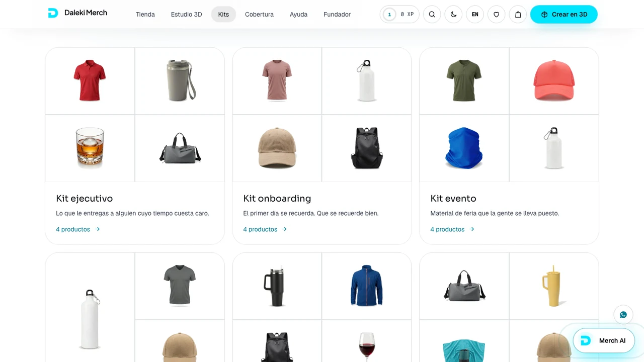This screenshot has height=362, width=644.
Task: Open the Cobertura menu item
Action: click(x=259, y=15)
